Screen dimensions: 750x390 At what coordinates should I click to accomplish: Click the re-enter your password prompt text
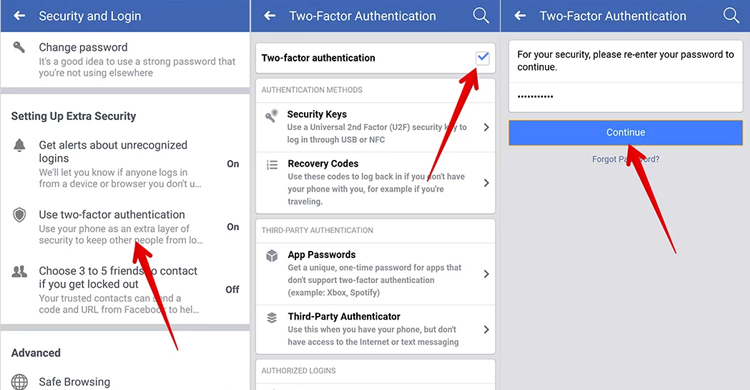[625, 61]
